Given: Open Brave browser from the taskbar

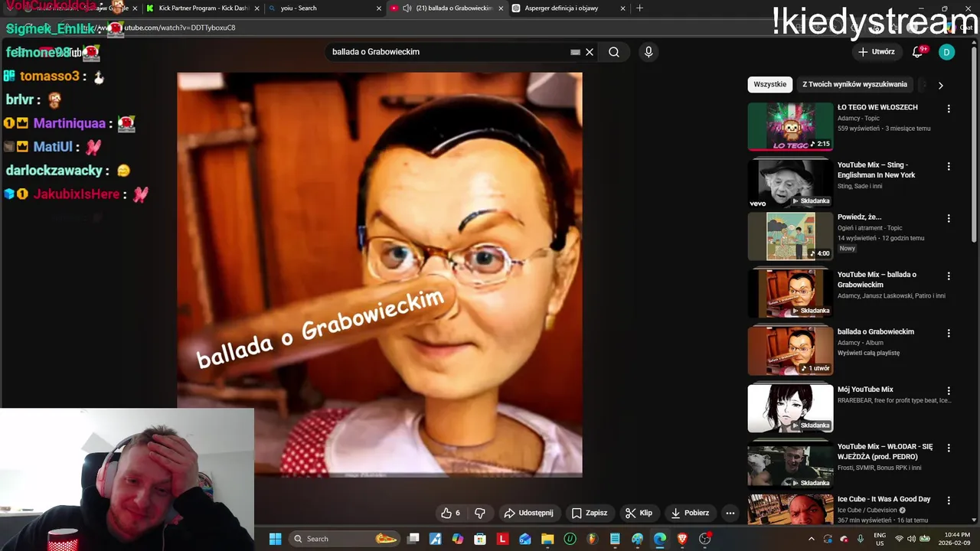Looking at the screenshot, I should tap(682, 539).
